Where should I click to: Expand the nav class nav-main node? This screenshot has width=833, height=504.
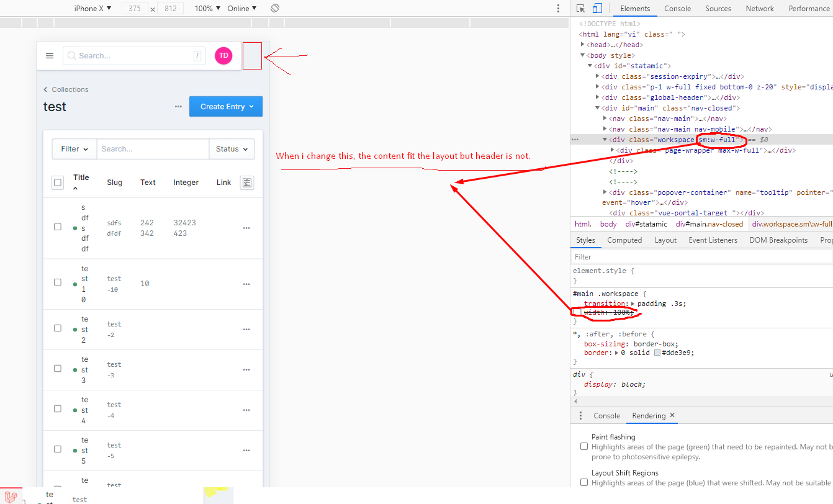click(605, 119)
